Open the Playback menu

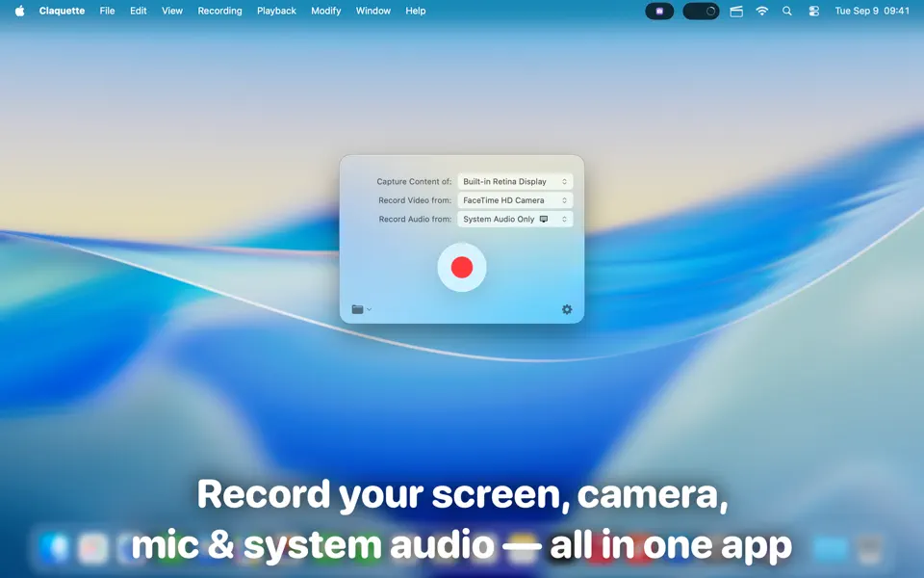pos(276,11)
